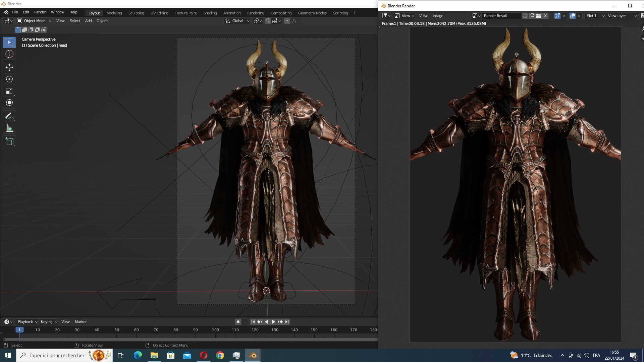Jump to the timeline start frame
The width and height of the screenshot is (644, 362).
click(253, 322)
